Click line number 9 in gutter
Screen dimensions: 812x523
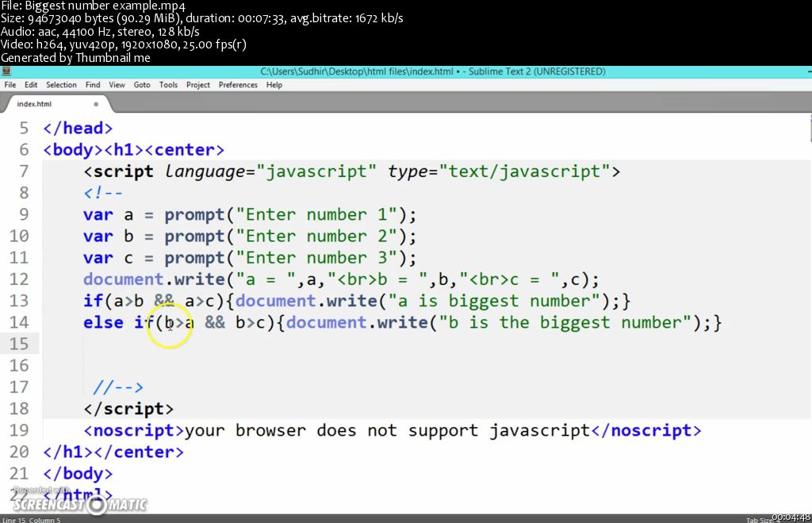pyautogui.click(x=24, y=214)
